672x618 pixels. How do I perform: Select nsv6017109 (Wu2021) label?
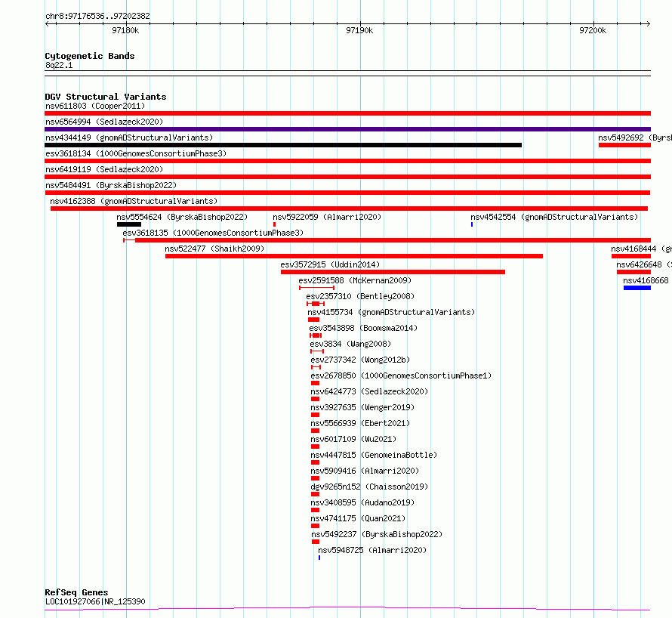(x=353, y=439)
